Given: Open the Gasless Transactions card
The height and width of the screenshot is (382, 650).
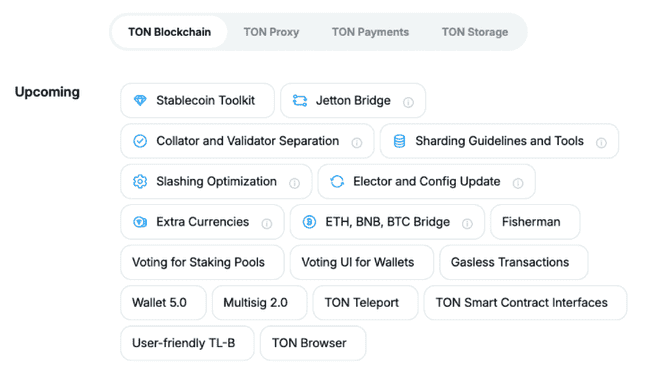Looking at the screenshot, I should pyautogui.click(x=514, y=262).
